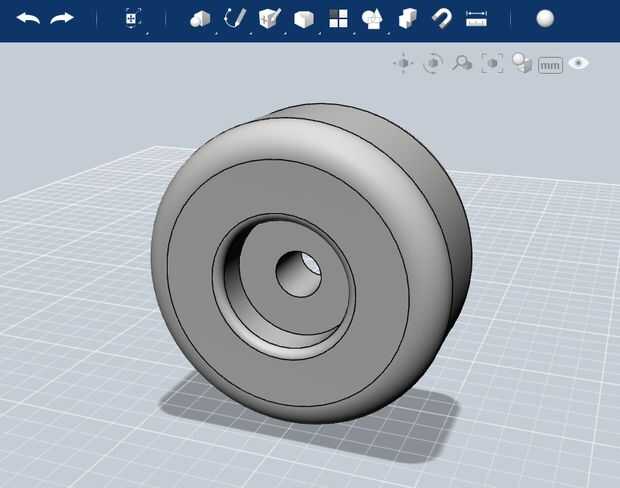Activate the Zoom magnifier tool
620x488 pixels.
462,63
